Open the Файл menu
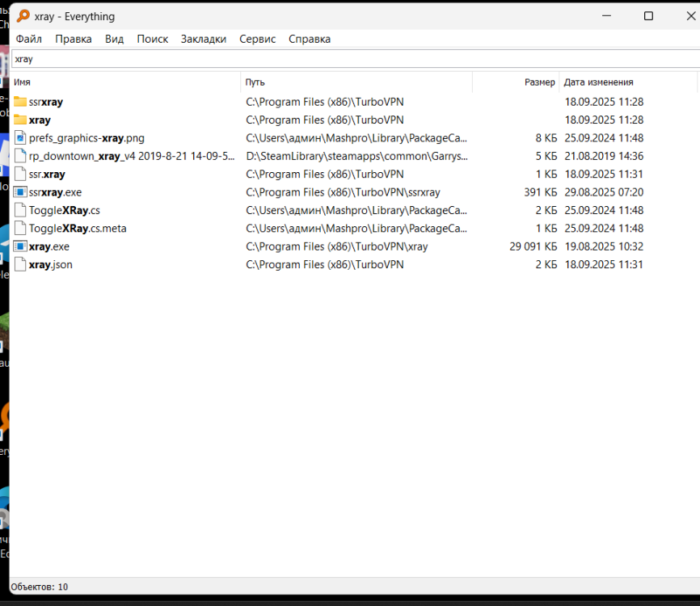Image resolution: width=700 pixels, height=606 pixels. [x=28, y=40]
